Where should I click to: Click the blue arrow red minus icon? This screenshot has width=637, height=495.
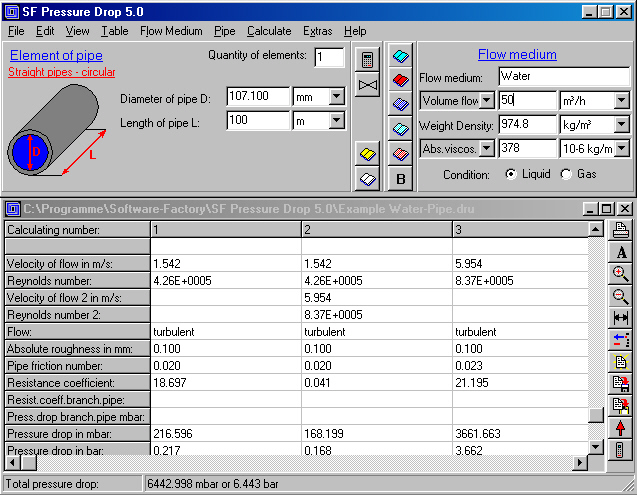pyautogui.click(x=620, y=340)
